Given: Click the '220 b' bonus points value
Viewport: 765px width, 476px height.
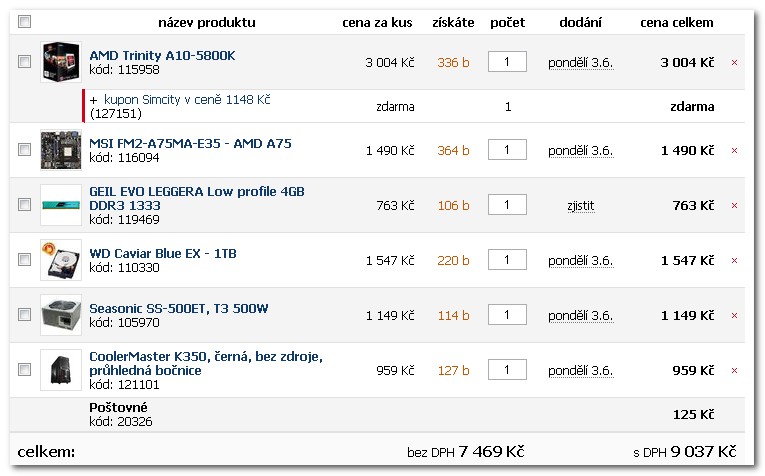Looking at the screenshot, I should [453, 261].
